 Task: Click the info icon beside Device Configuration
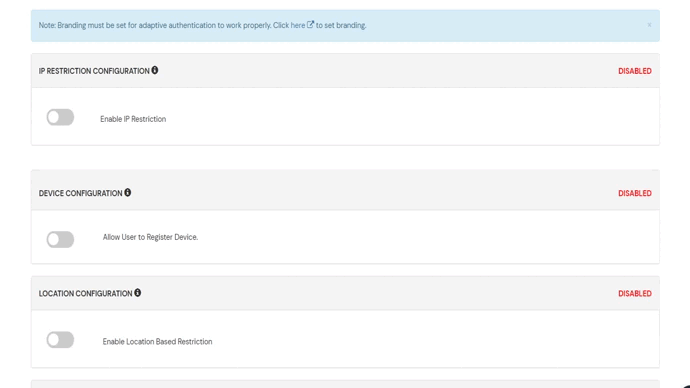tap(128, 193)
